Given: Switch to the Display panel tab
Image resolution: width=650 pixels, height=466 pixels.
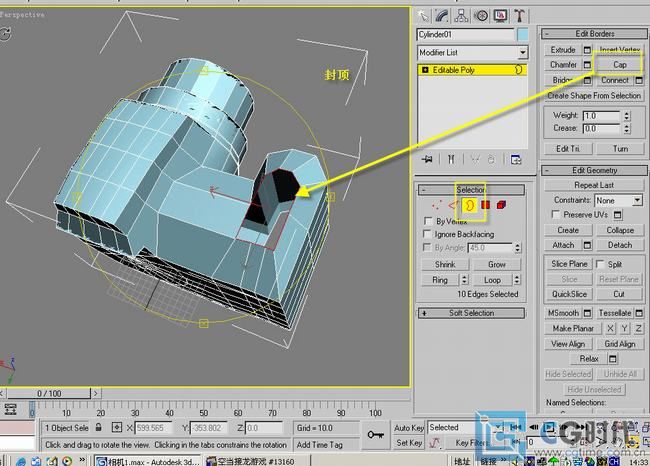Looking at the screenshot, I should pos(500,16).
